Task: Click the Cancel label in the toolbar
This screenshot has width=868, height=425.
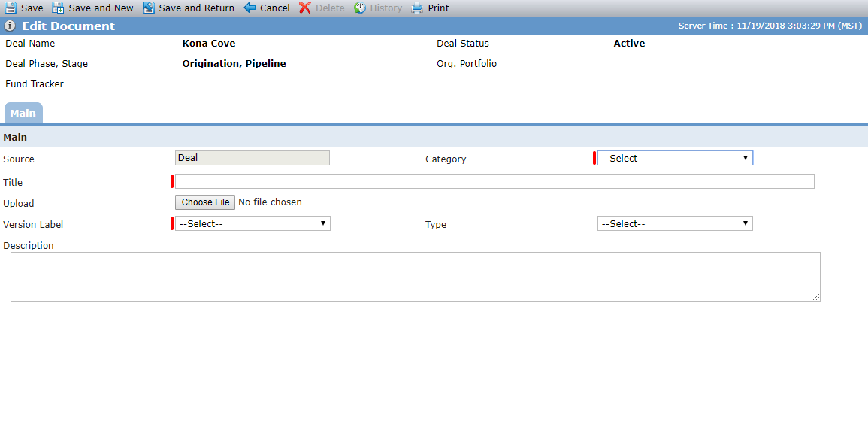Action: (275, 8)
